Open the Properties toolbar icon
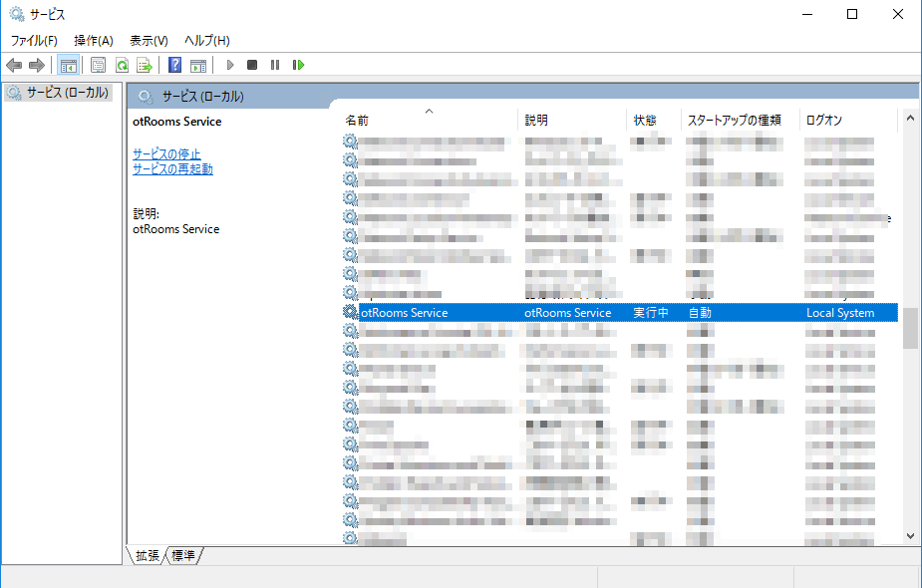 click(98, 65)
